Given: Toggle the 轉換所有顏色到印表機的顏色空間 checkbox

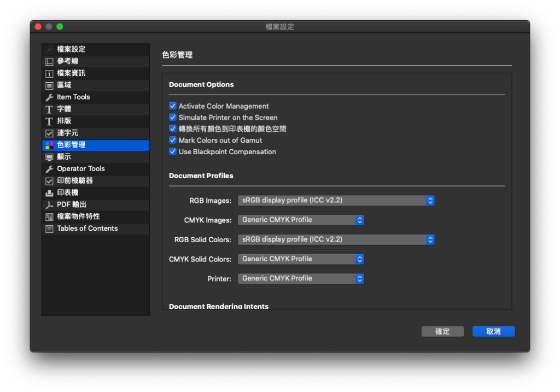Looking at the screenshot, I should tap(173, 129).
